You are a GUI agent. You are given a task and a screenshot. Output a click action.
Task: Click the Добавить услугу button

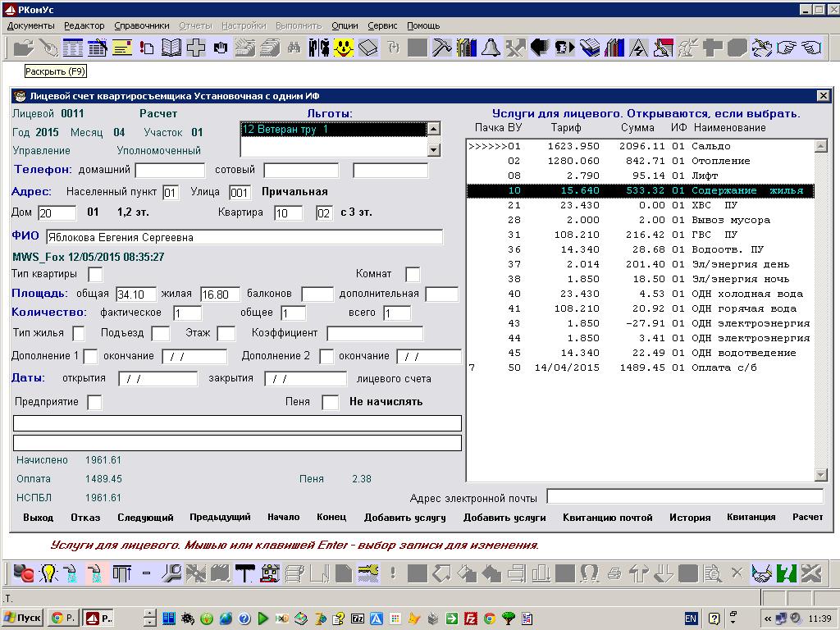pyautogui.click(x=404, y=518)
